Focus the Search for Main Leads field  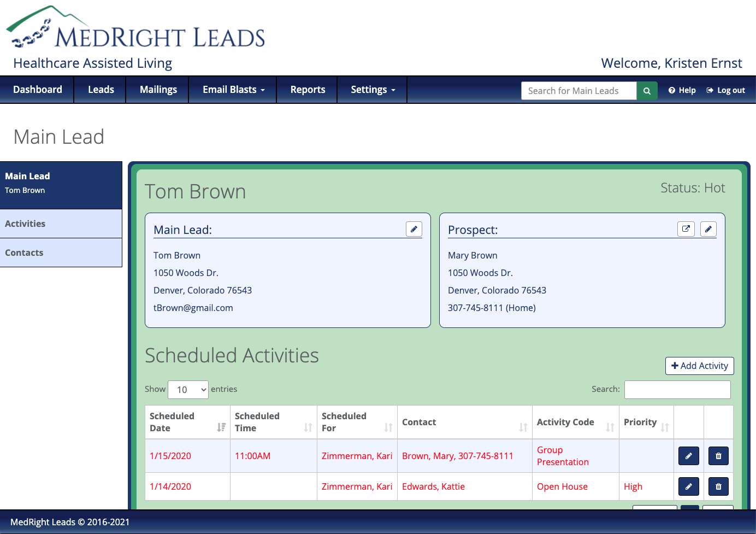tap(579, 91)
